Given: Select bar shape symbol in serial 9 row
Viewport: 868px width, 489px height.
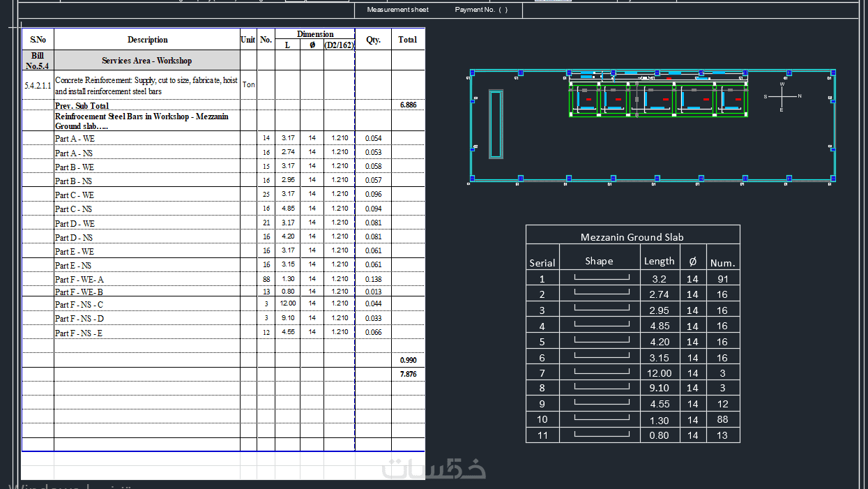Looking at the screenshot, I should 602,403.
